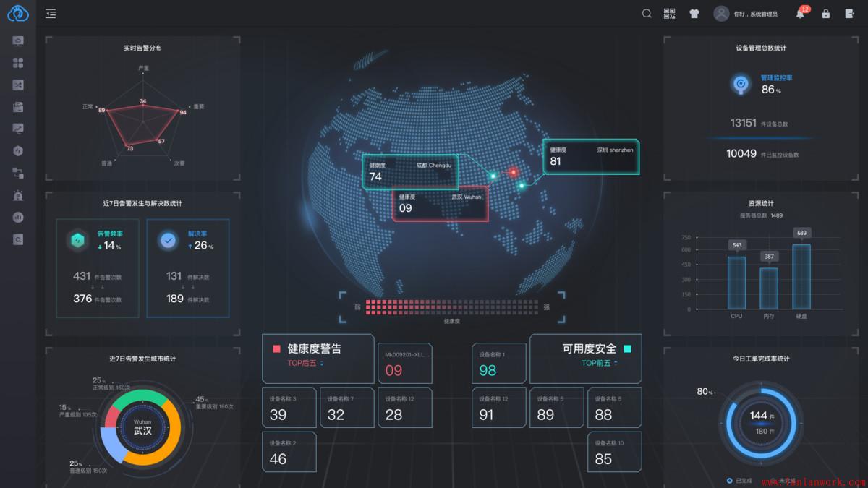This screenshot has width=868, height=488.
Task: Click the lock screen padlock icon
Action: 825,13
